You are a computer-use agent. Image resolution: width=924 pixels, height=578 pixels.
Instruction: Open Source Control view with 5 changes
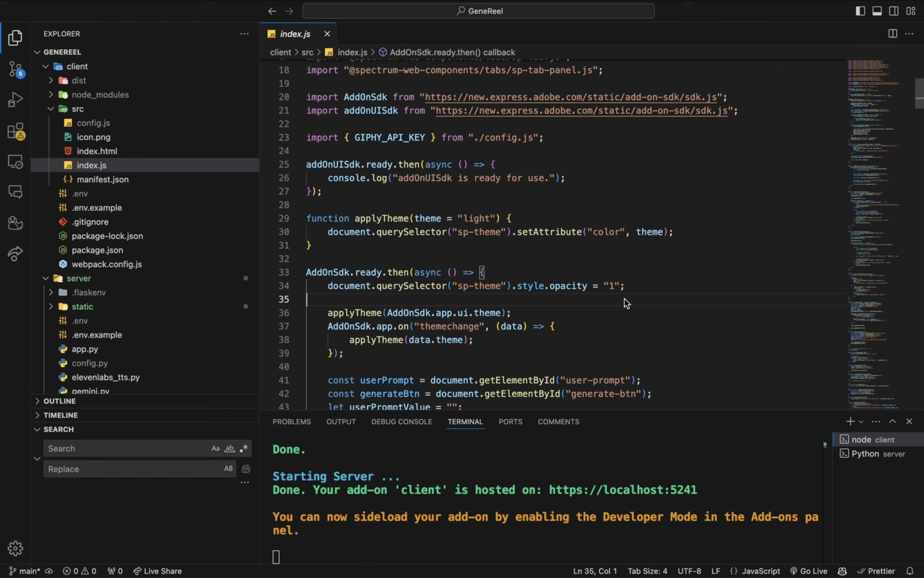[15, 69]
